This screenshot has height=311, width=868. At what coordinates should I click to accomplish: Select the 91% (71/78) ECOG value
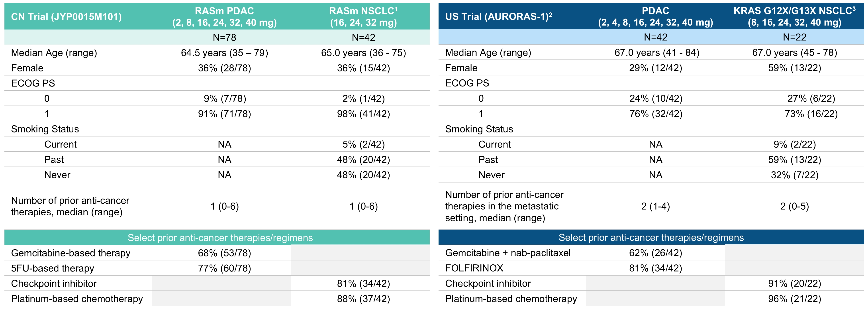[224, 114]
